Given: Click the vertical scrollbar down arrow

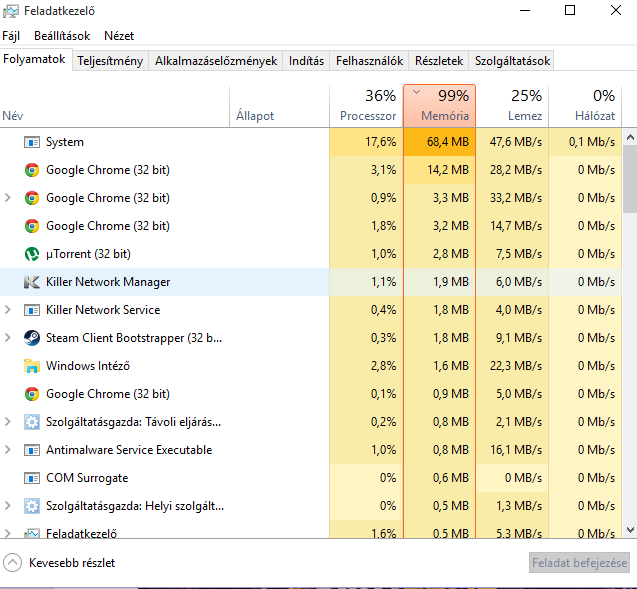Looking at the screenshot, I should click(630, 529).
